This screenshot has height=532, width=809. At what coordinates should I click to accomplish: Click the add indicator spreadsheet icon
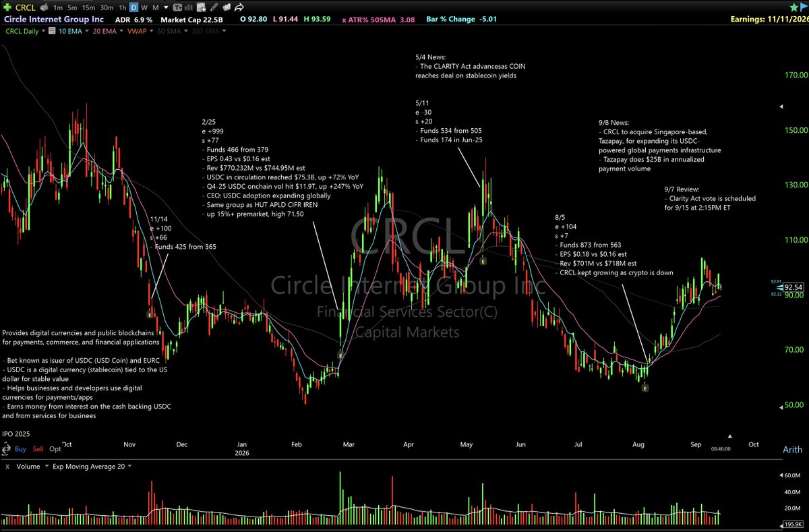pos(201,7)
